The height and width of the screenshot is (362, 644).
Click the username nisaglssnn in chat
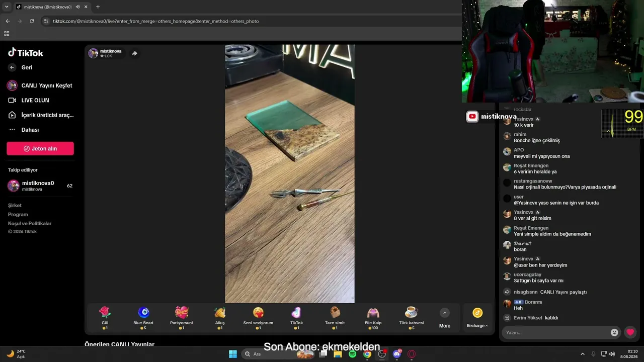526,292
